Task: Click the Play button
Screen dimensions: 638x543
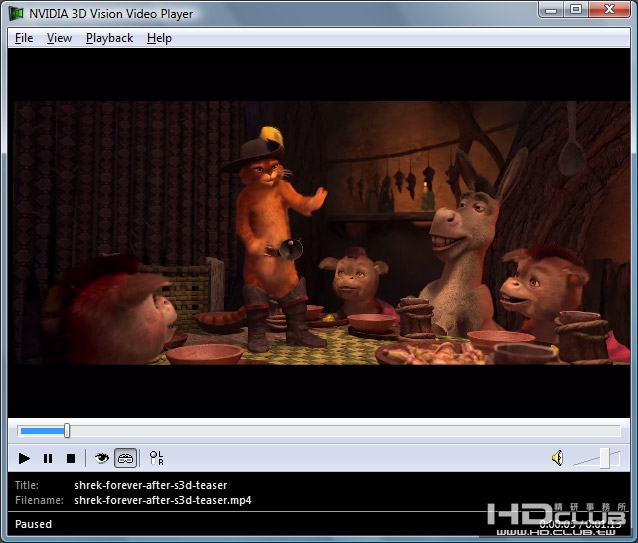Action: point(24,458)
